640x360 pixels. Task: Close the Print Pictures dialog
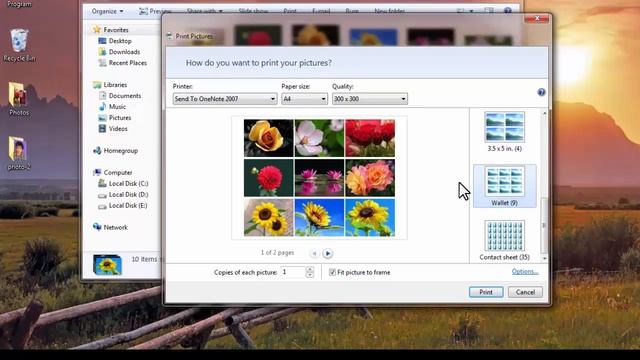[x=537, y=18]
